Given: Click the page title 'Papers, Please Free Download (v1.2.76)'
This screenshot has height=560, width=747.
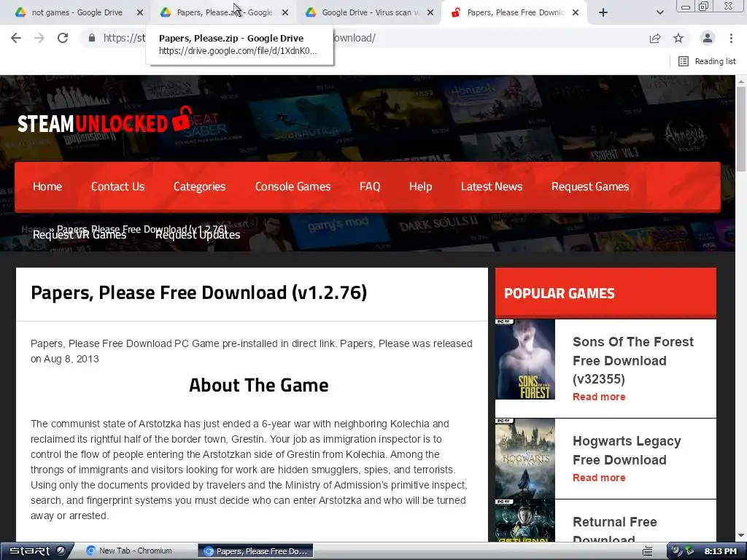Looking at the screenshot, I should tap(198, 292).
